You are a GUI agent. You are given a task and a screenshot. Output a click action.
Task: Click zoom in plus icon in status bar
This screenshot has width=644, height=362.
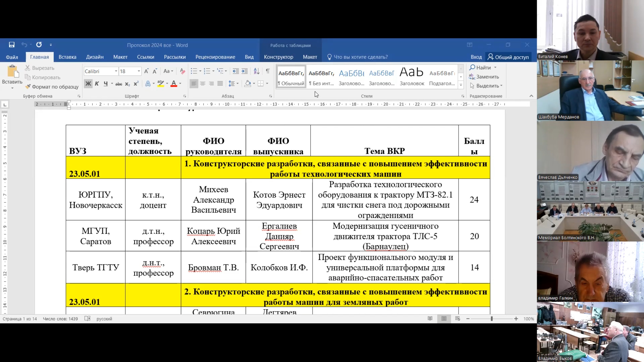click(x=516, y=318)
